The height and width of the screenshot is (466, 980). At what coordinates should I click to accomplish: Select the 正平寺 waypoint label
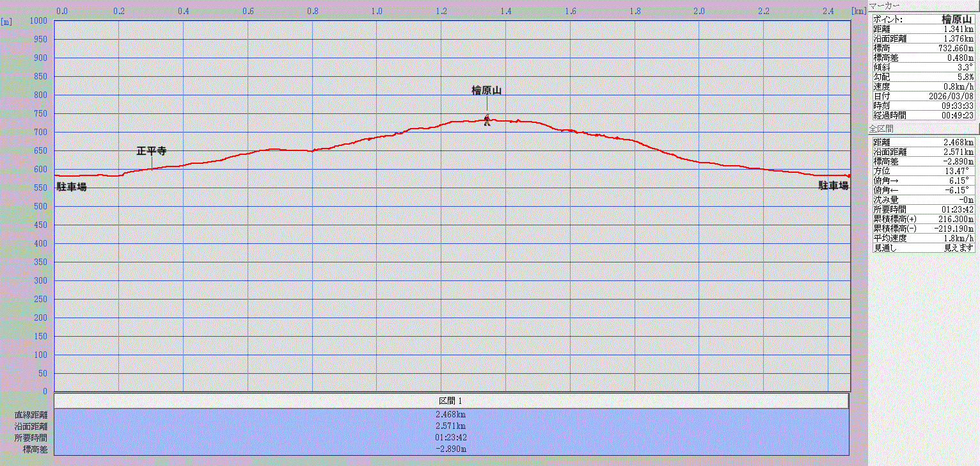pyautogui.click(x=152, y=152)
